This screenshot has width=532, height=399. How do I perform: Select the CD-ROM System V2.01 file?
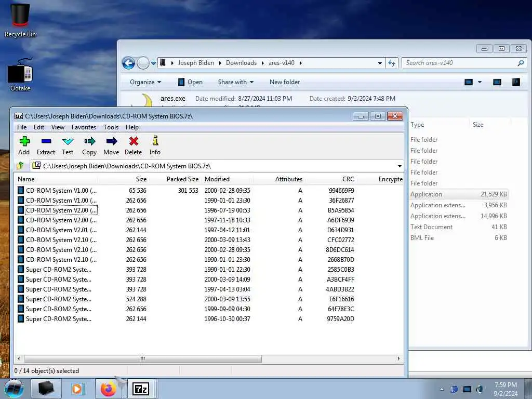coord(61,230)
